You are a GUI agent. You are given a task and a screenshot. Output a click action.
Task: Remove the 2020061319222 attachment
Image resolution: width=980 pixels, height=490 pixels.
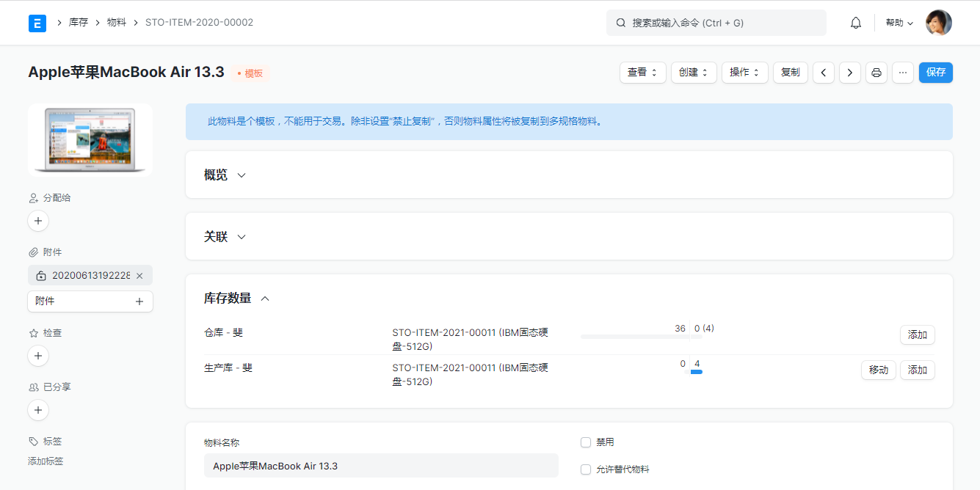(139, 276)
